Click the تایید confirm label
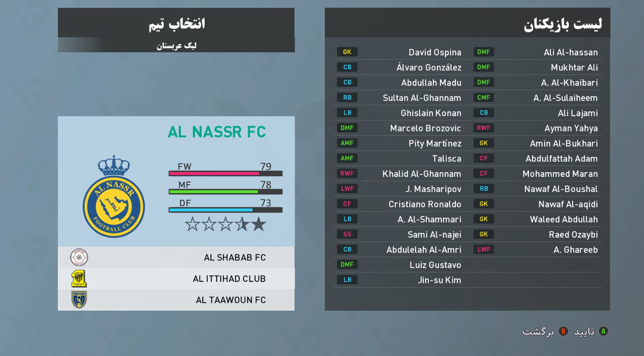This screenshot has width=644, height=356. click(x=584, y=332)
